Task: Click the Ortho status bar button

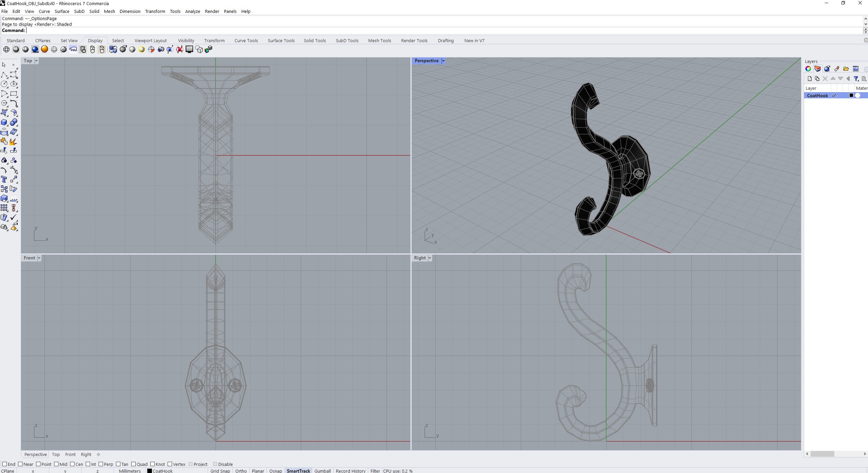Action: (241, 471)
